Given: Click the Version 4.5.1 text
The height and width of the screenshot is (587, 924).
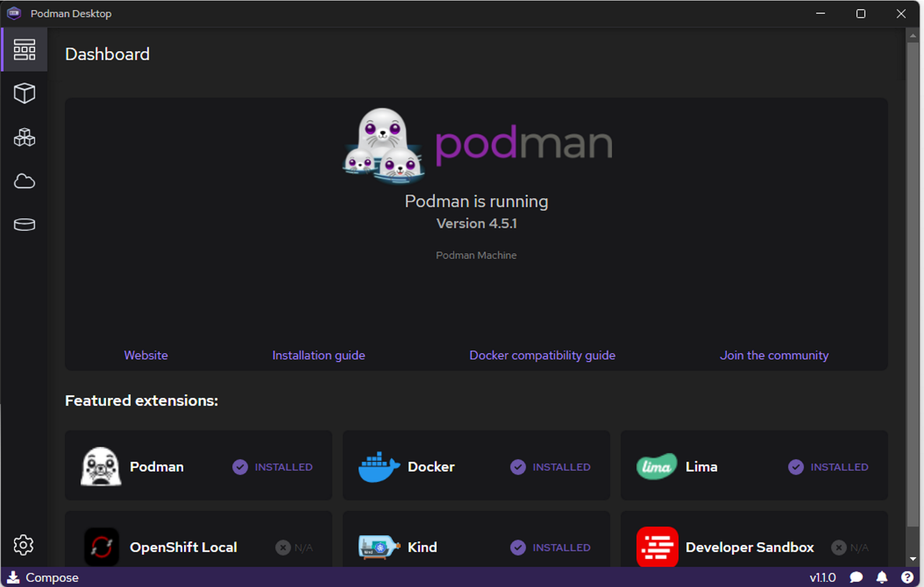Looking at the screenshot, I should pyautogui.click(x=476, y=224).
